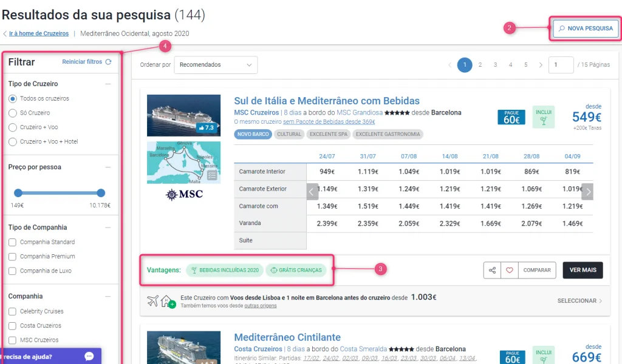Click the minimum price slider handle

(18, 193)
